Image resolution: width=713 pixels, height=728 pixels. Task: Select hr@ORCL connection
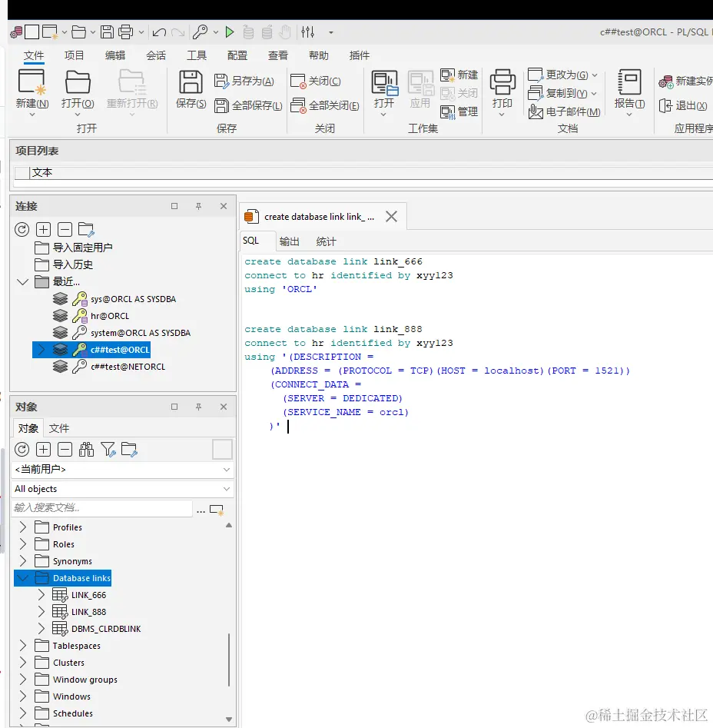click(x=110, y=316)
